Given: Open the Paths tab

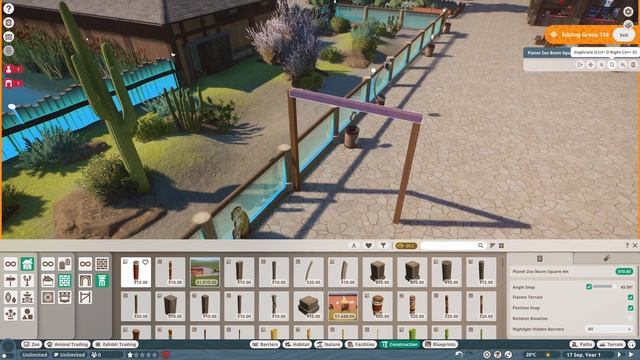Looking at the screenshot, I should [582, 344].
